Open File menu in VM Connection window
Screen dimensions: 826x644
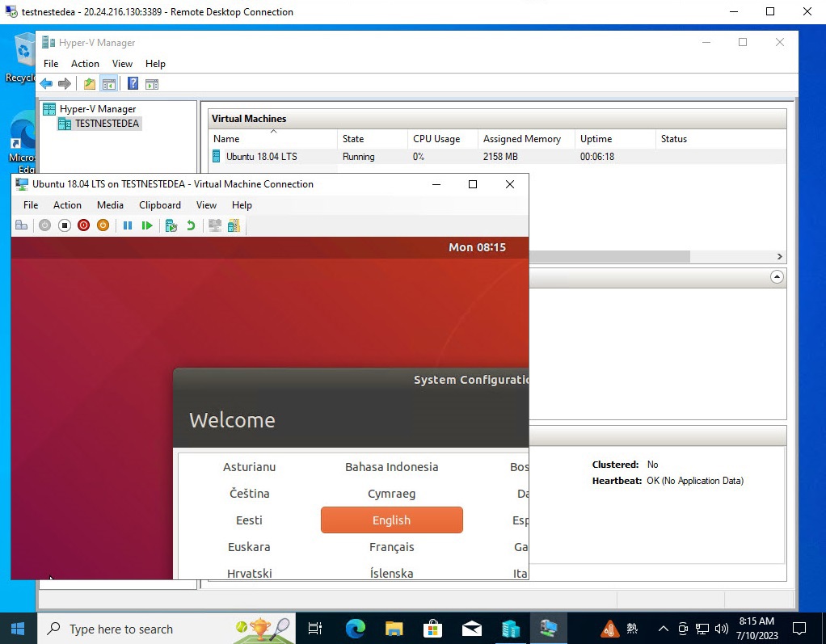(31, 205)
